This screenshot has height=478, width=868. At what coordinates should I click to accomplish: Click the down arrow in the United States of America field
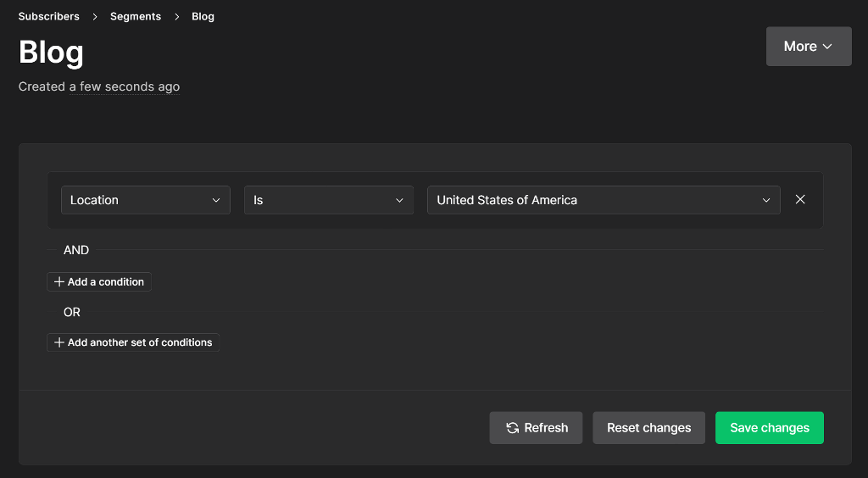(x=766, y=201)
